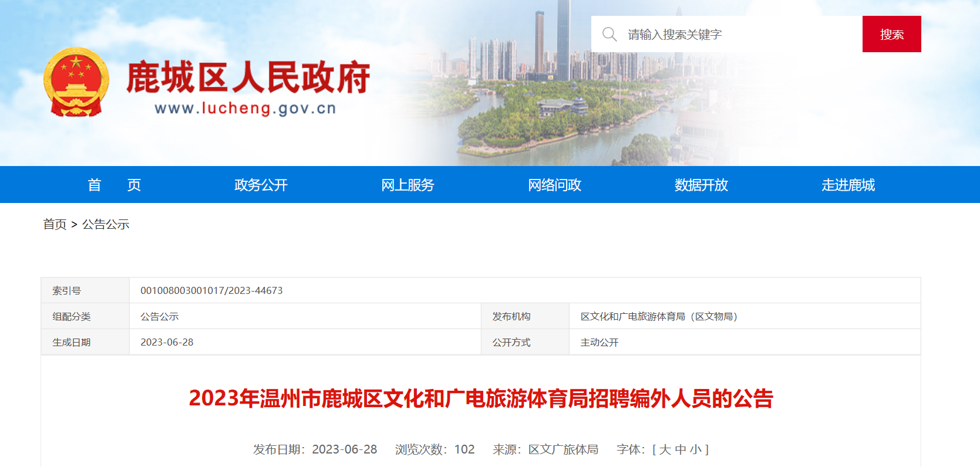Click the 公告公示 breadcrumb link
The image size is (980, 467).
pyautogui.click(x=106, y=224)
